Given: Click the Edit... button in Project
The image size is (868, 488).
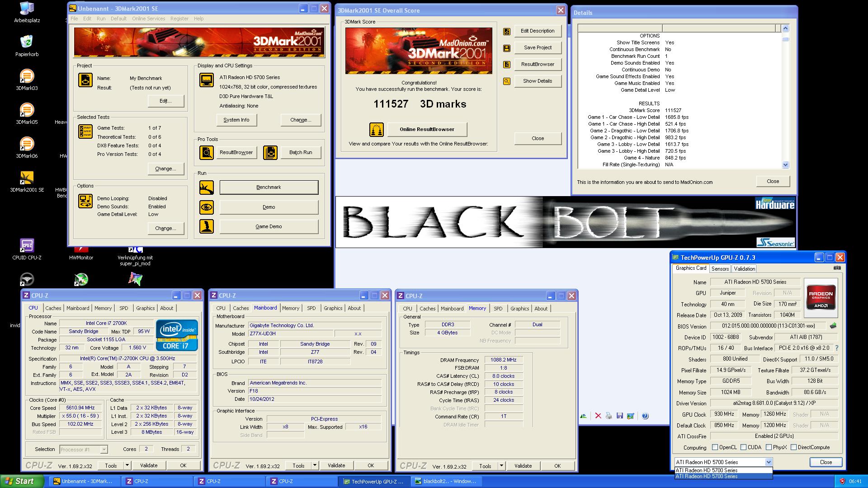Looking at the screenshot, I should point(166,101).
